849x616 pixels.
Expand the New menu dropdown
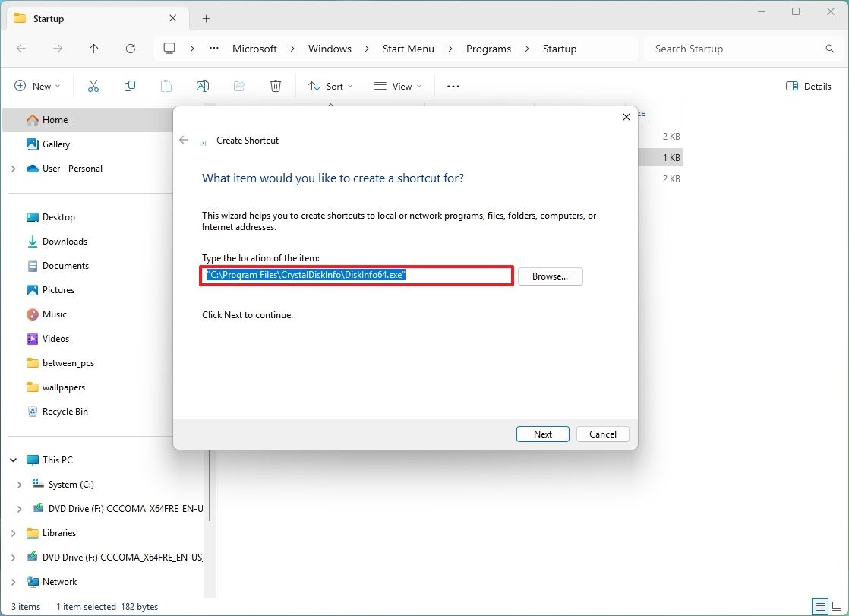pos(37,86)
